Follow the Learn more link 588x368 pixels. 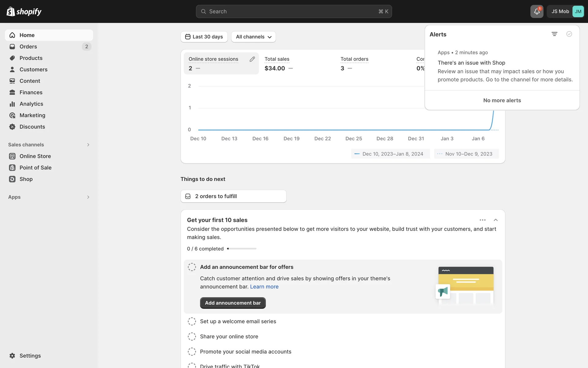coord(264,287)
